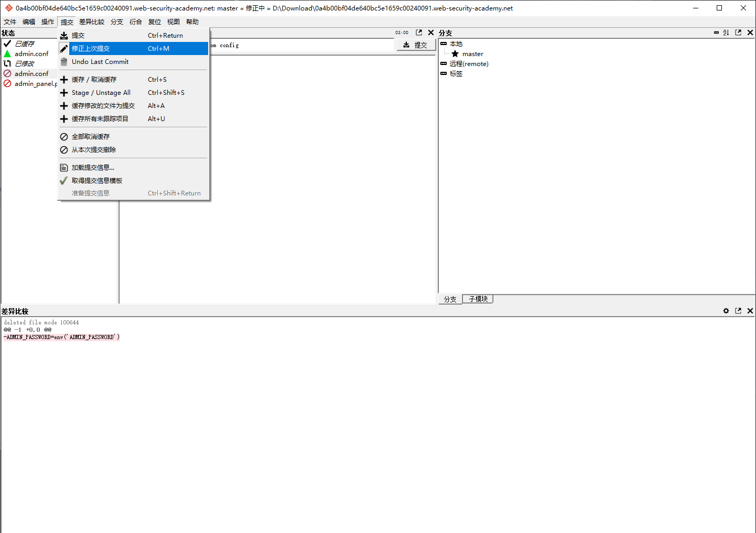This screenshot has width=756, height=533.
Task: Open diff options gear icon
Action: click(726, 311)
